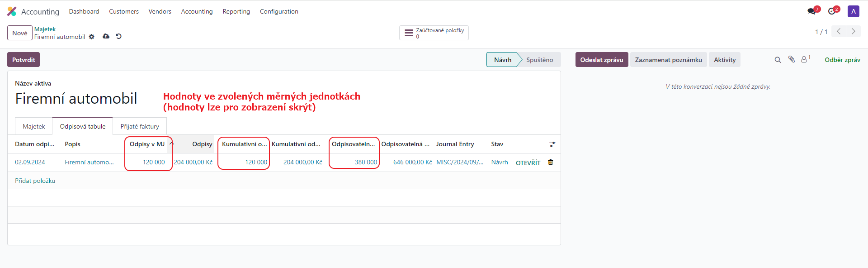Screen dimensions: 868x268
Task: Click the cloud save record icon
Action: 106,36
